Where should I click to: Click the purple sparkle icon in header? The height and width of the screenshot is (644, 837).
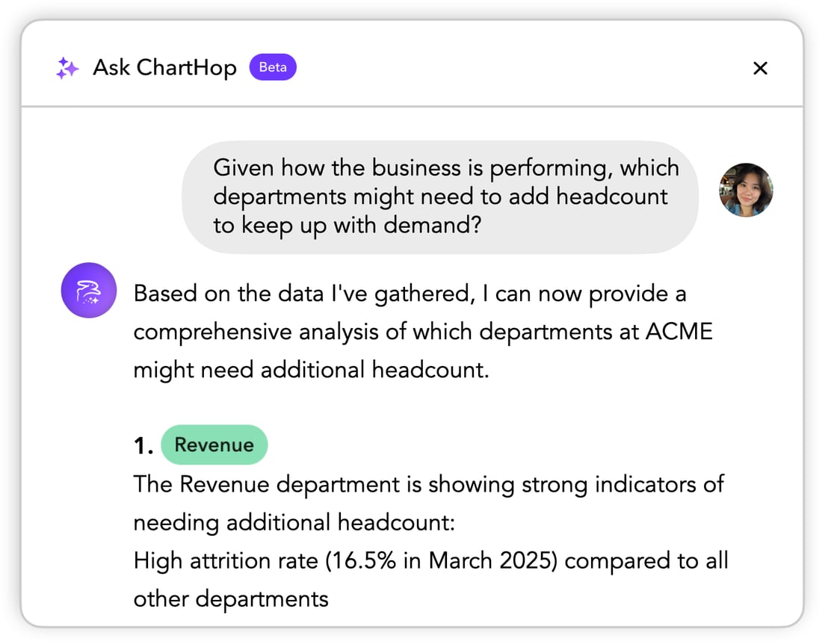tap(67, 68)
